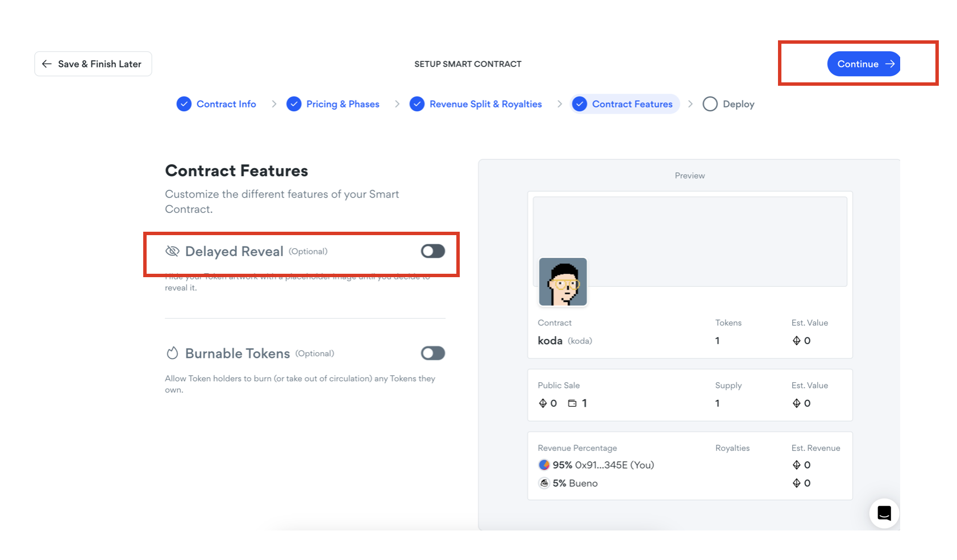Click the Delayed Reveal crossed-eye icon
The height and width of the screenshot is (560, 957).
coord(172,251)
